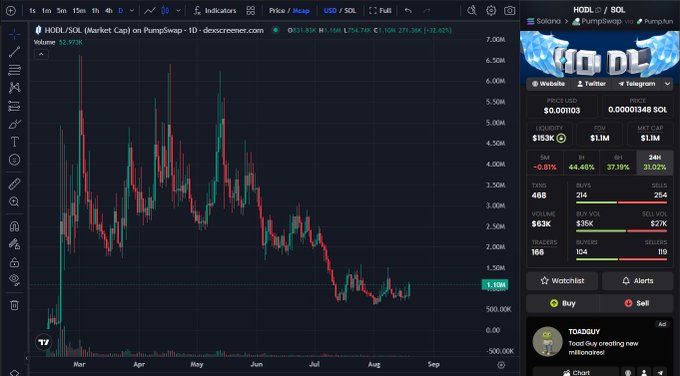Copy HODL token name icon
The image size is (680, 376).
(598, 10)
